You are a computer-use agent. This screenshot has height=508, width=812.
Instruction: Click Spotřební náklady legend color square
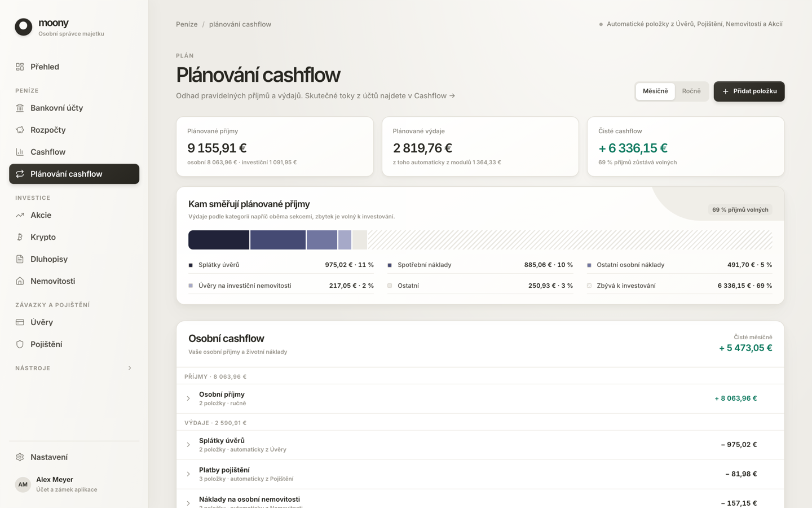pos(390,265)
